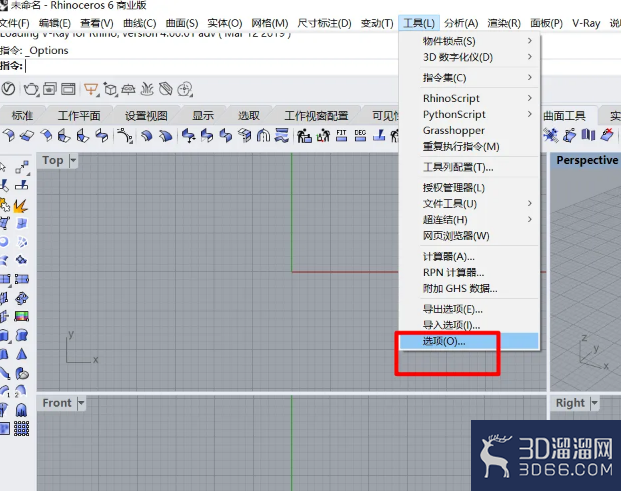This screenshot has height=491, width=621.
Task: Click the cone solid icon in left sidebar
Action: tap(22, 354)
